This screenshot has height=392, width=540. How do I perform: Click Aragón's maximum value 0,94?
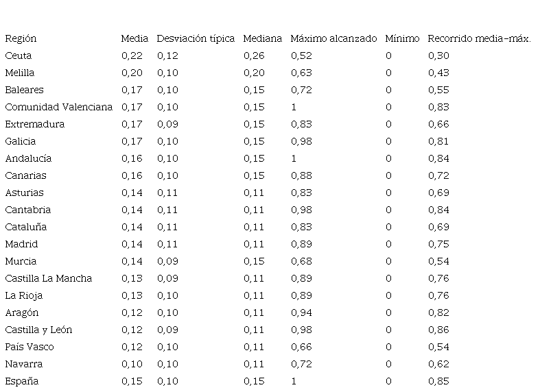click(301, 313)
